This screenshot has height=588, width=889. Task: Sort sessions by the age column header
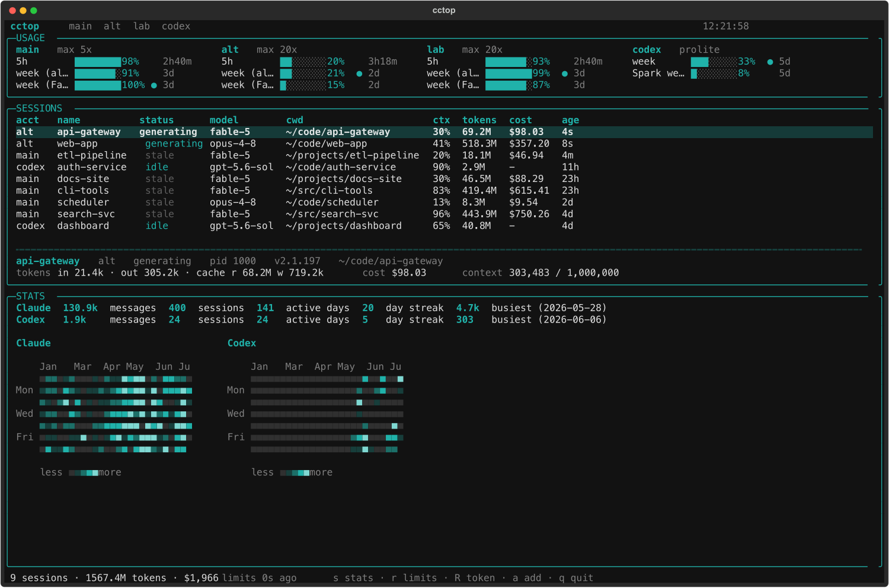click(570, 120)
